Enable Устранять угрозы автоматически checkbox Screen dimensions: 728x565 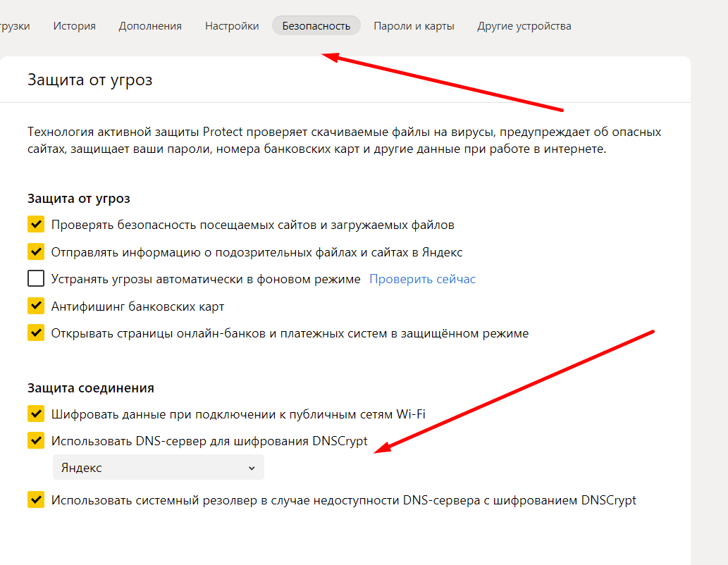(x=36, y=279)
